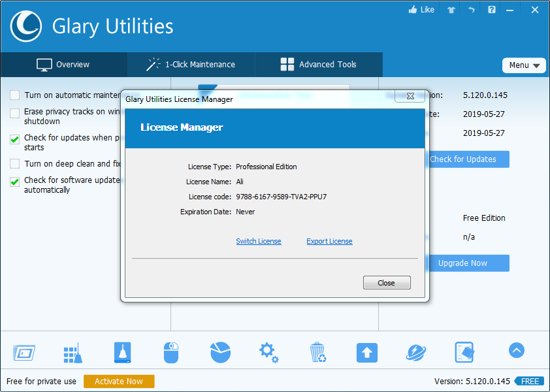
Task: Open the eraser File Shredder icon
Action: coord(464,352)
